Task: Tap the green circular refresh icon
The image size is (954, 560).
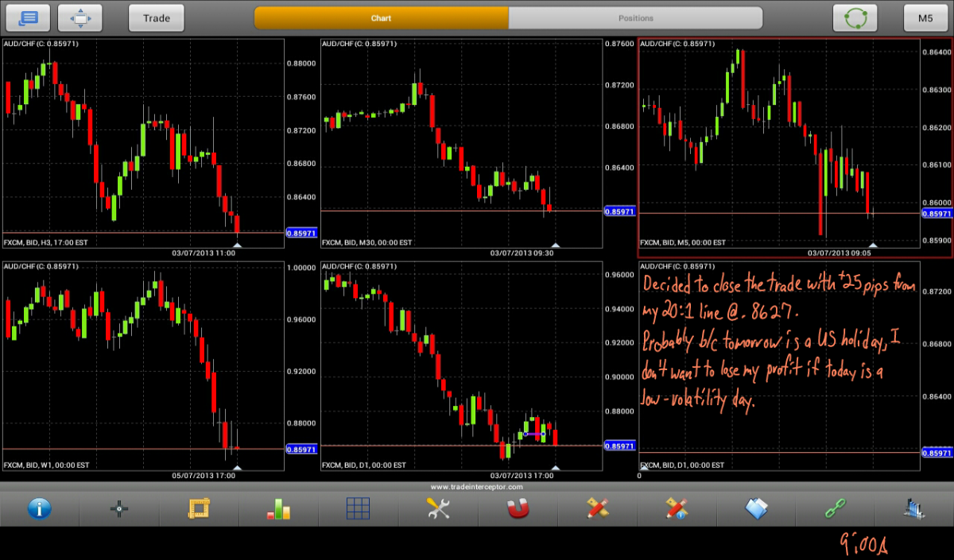Action: [x=855, y=17]
